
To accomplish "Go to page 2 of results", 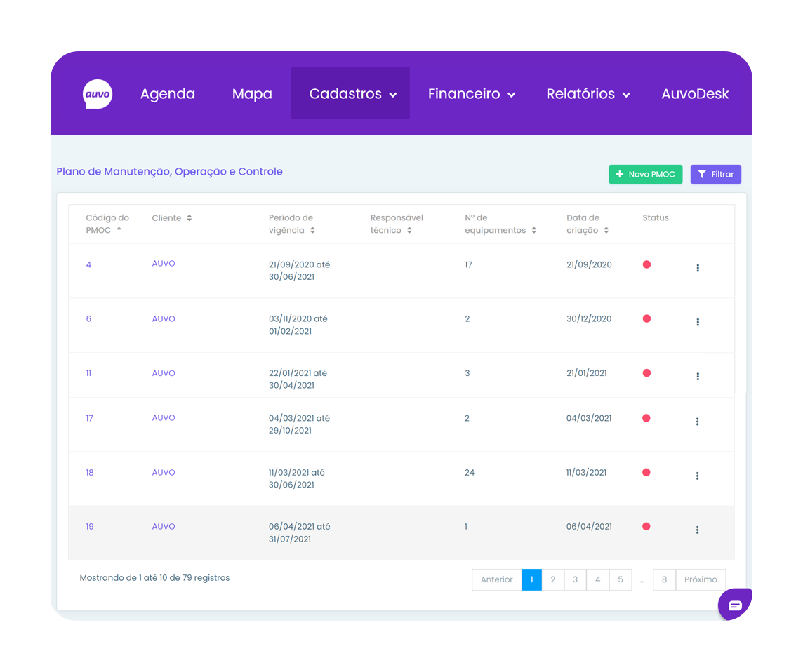I will (552, 579).
